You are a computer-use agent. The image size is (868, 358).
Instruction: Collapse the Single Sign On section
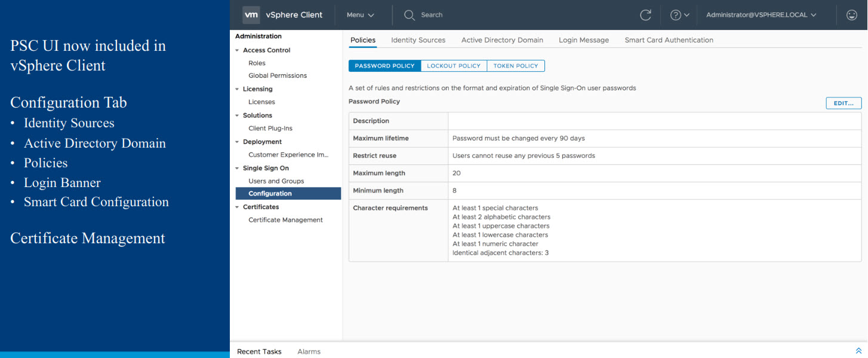tap(237, 168)
